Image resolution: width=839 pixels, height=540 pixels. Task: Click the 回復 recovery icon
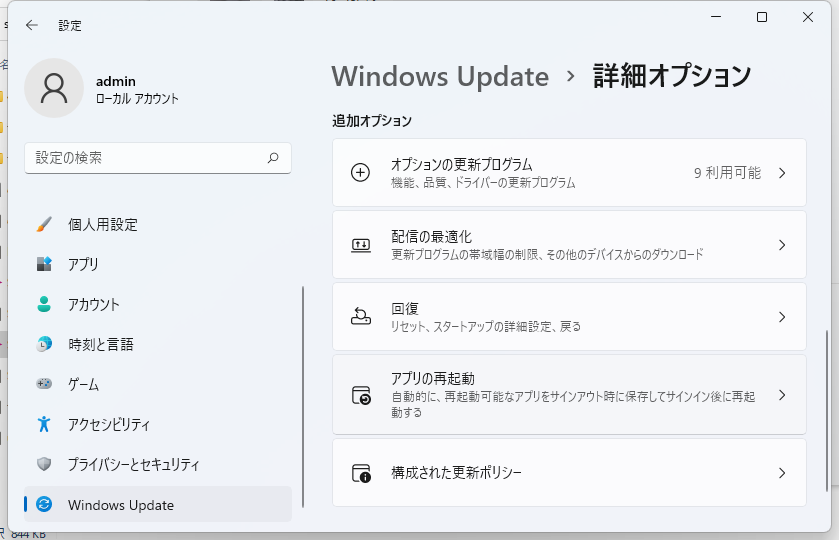coord(361,317)
